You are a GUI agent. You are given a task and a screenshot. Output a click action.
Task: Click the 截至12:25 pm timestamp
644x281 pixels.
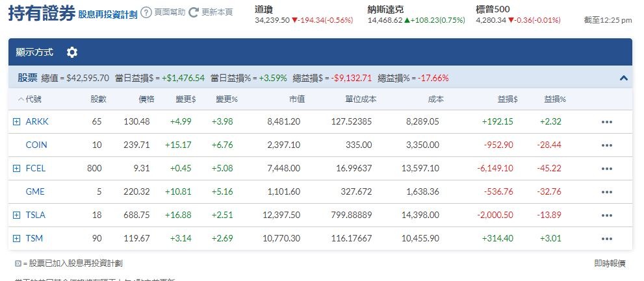608,20
